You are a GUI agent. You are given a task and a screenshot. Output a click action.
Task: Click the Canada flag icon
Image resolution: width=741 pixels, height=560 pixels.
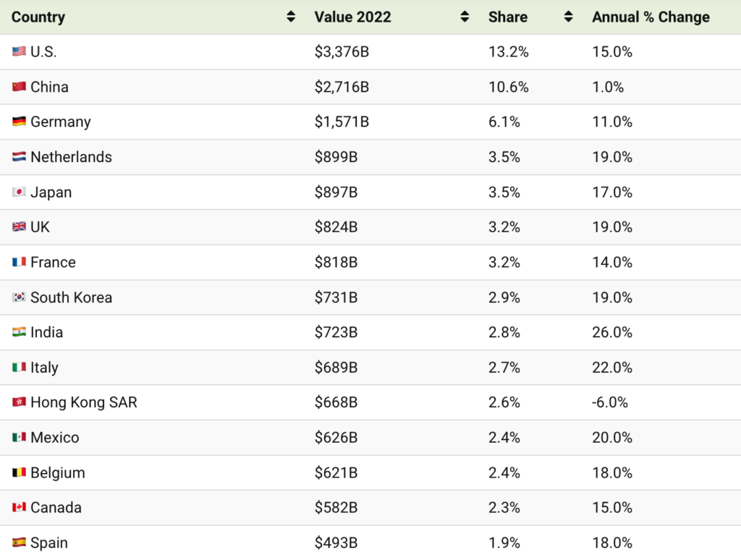point(19,508)
